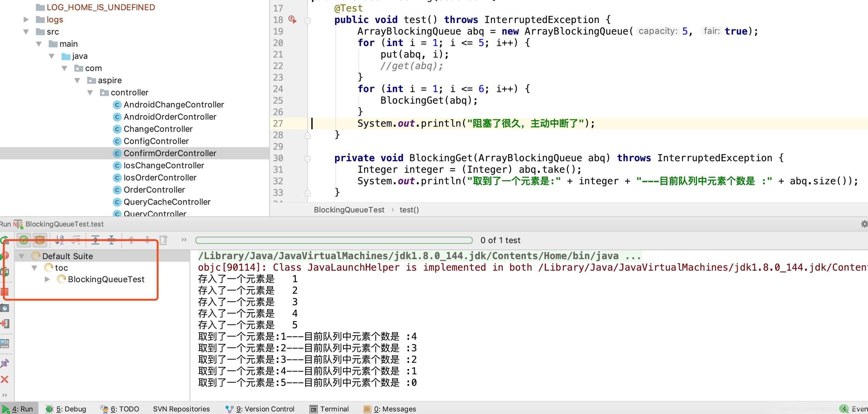Click the test progress bar

[x=333, y=240]
